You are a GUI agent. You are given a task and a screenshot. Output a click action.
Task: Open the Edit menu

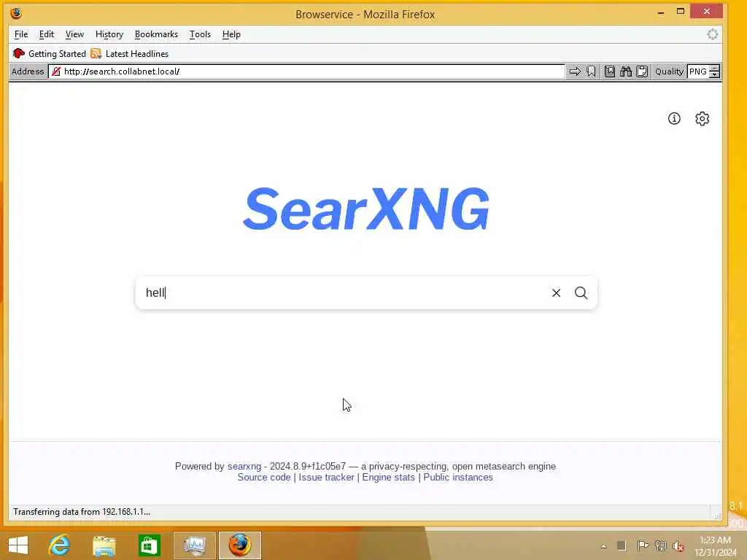[46, 34]
